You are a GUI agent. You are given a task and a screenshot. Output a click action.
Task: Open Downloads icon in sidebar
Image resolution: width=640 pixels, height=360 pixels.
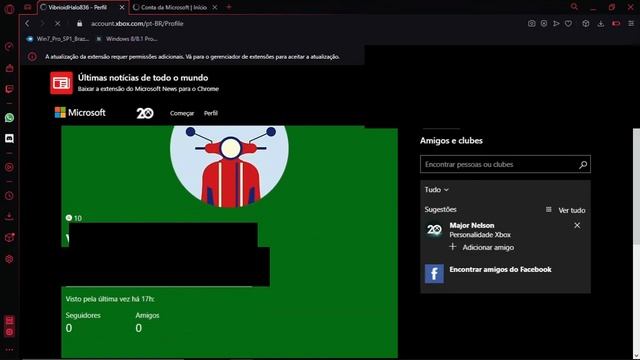[x=9, y=216]
